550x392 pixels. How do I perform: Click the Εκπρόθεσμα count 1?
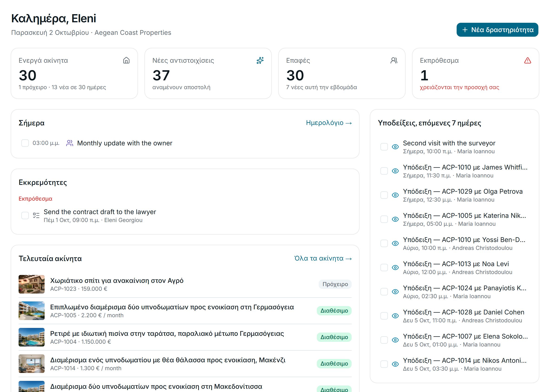tap(424, 75)
